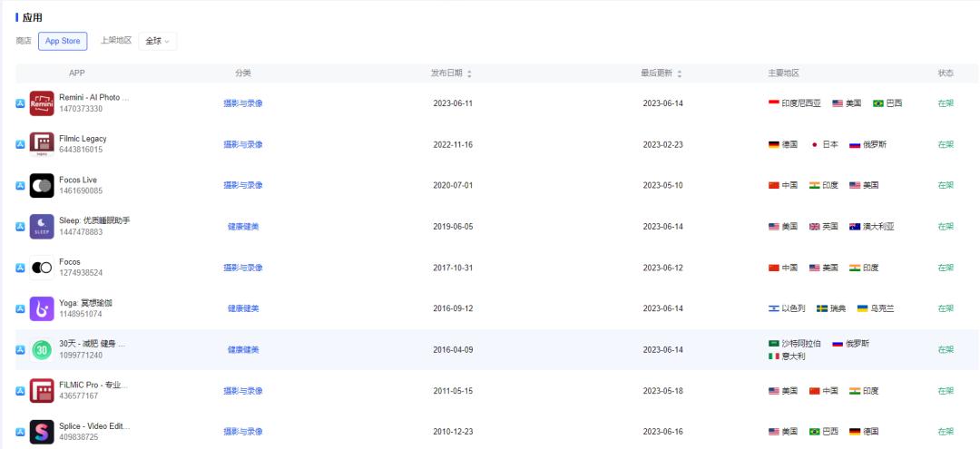The width and height of the screenshot is (980, 449).
Task: Open 健康健美 category for 30天 app
Action: pyautogui.click(x=243, y=350)
